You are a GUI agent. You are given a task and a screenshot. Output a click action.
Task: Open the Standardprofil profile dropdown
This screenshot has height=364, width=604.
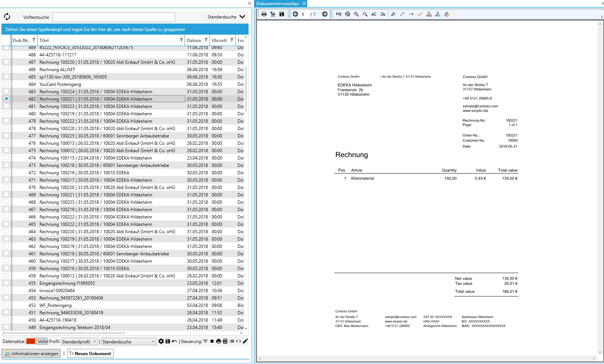pos(80,342)
